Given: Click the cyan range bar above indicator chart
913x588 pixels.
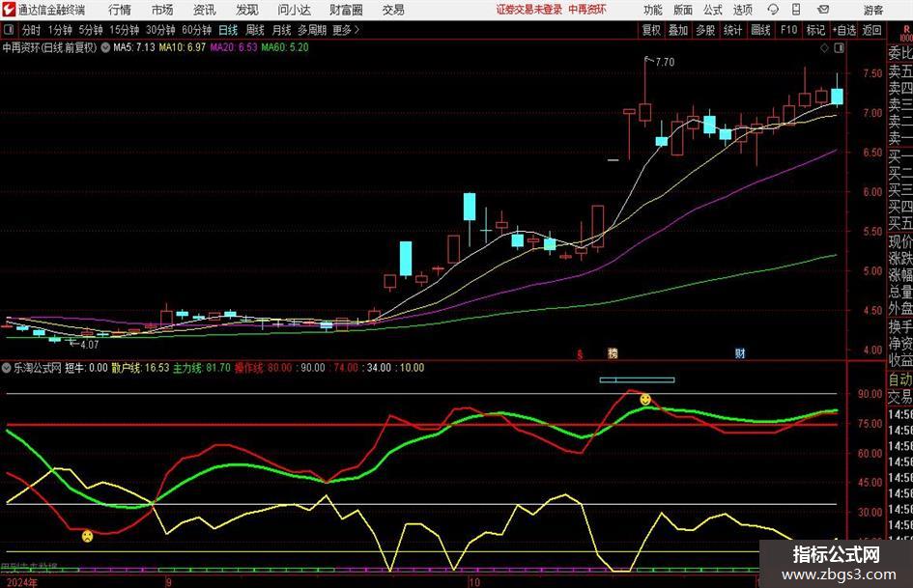Looking at the screenshot, I should pos(637,380).
